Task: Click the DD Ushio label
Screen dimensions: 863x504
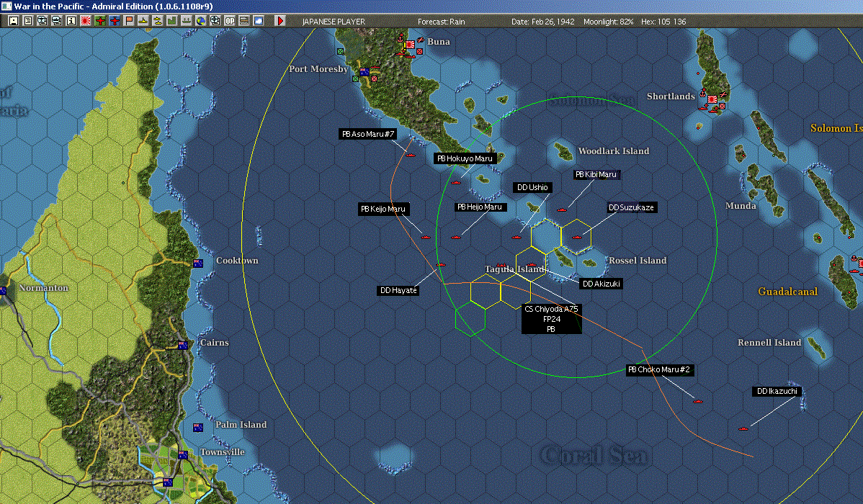Action: pyautogui.click(x=532, y=188)
